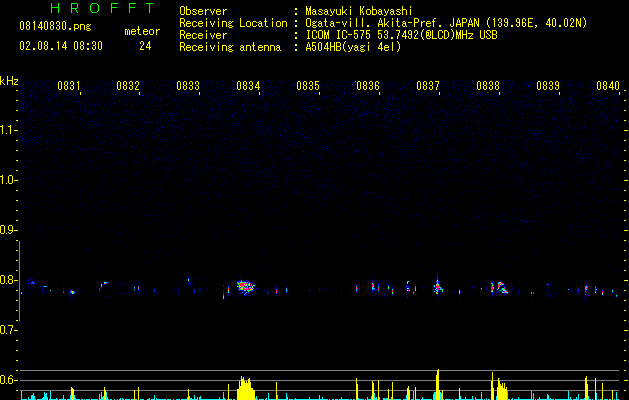Click the 'meteor' label
Image resolution: width=629 pixels, height=400 pixels.
point(142,31)
